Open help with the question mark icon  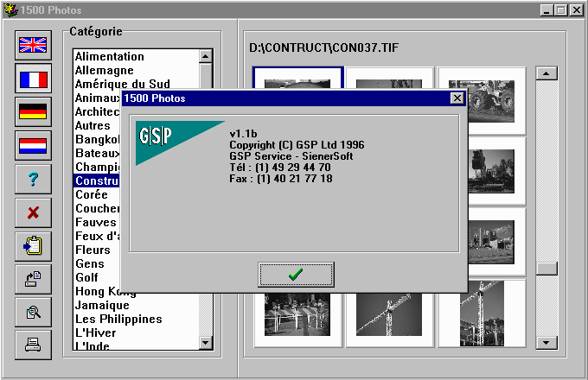click(33, 180)
